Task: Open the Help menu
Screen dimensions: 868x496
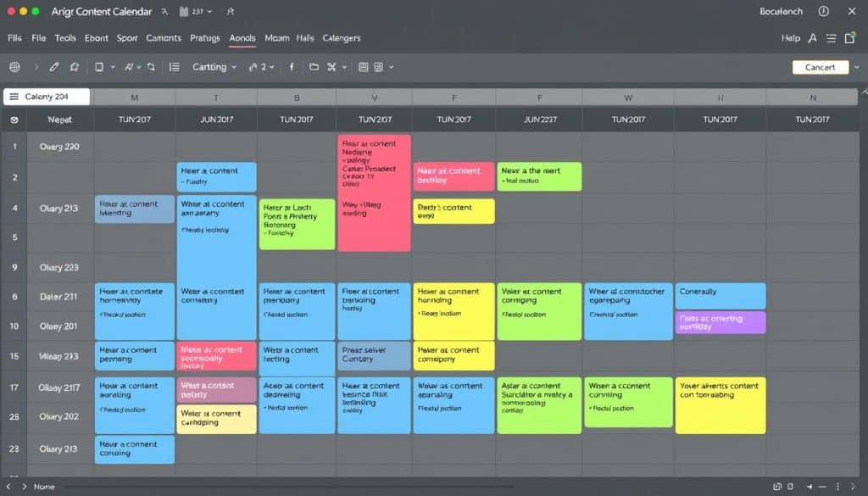Action: tap(791, 37)
